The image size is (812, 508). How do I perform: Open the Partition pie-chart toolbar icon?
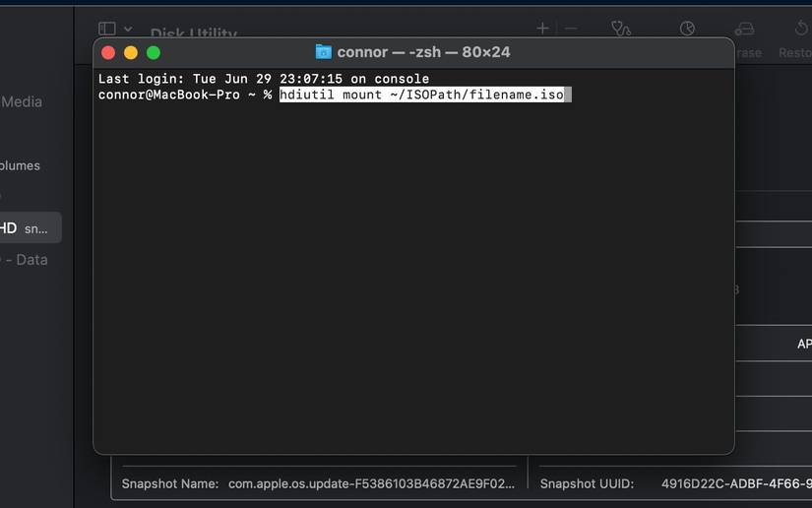point(687,29)
